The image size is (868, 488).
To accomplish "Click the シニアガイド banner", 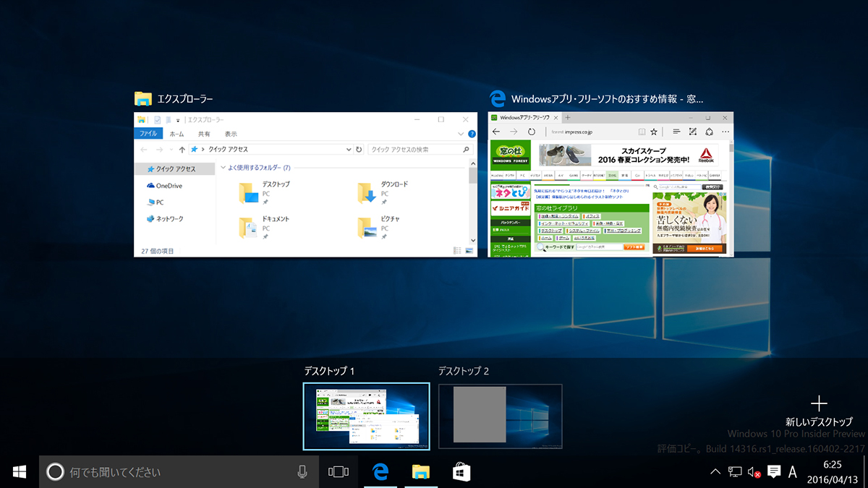I will (511, 207).
